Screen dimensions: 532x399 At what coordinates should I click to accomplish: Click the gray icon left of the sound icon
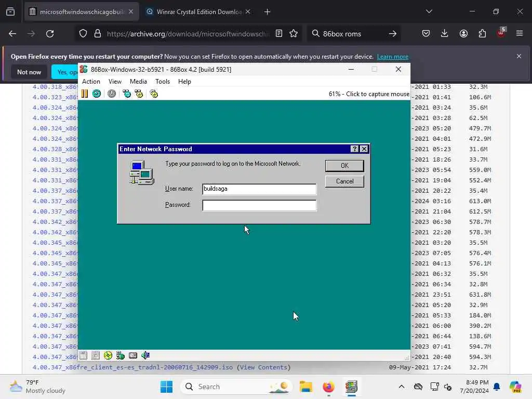point(133,355)
